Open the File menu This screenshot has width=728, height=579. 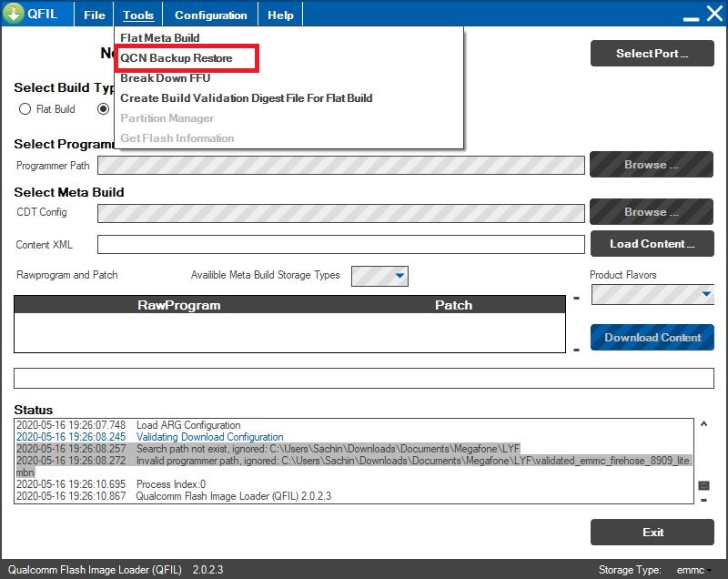point(95,15)
